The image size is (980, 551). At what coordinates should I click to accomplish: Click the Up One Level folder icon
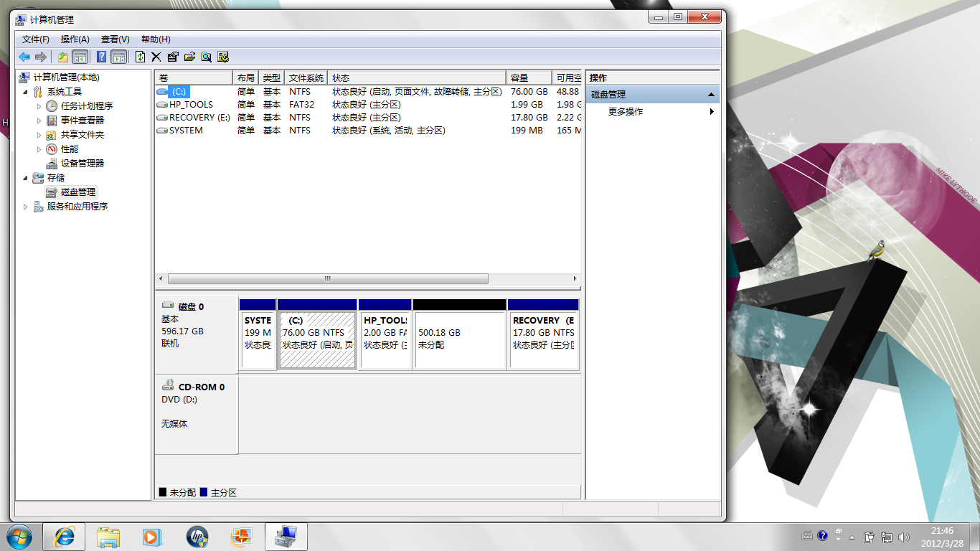coord(63,57)
